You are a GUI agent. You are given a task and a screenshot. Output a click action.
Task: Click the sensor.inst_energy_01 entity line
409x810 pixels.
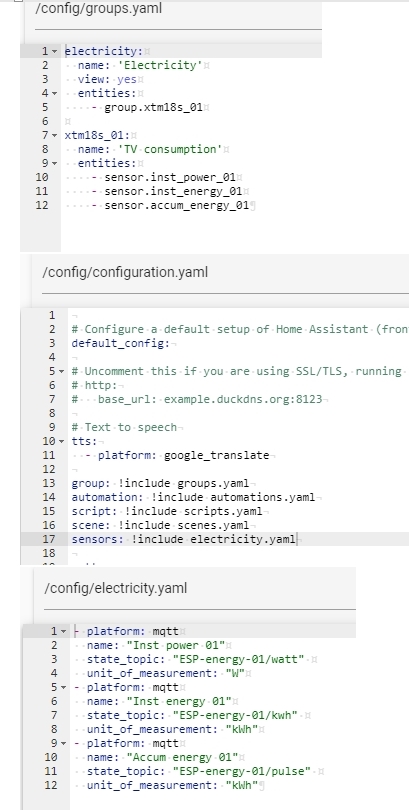pos(173,191)
